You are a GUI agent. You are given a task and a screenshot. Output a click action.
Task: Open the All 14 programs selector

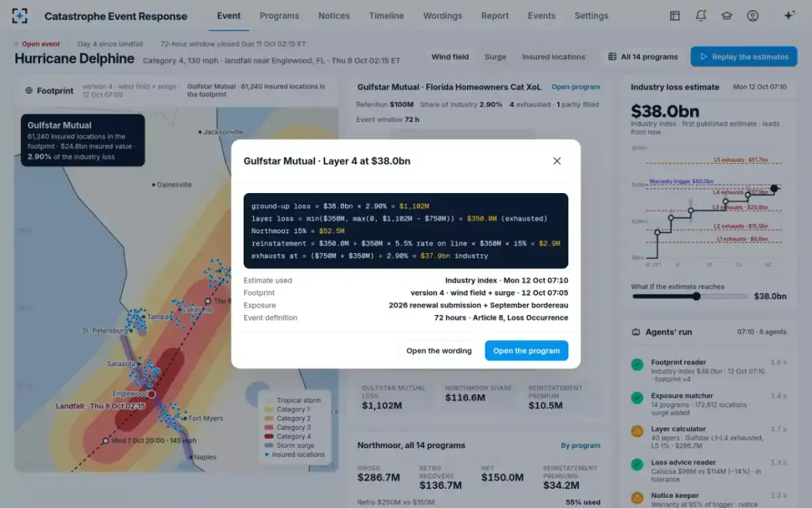643,57
